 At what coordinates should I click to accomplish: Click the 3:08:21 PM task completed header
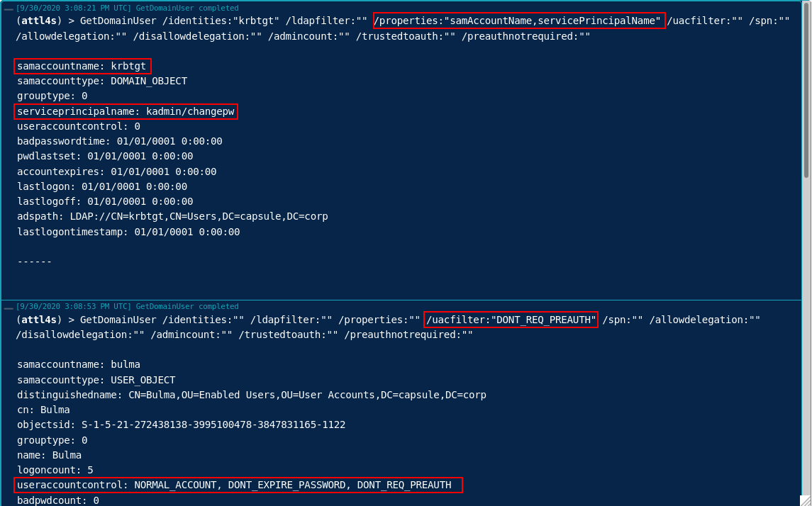[128, 8]
